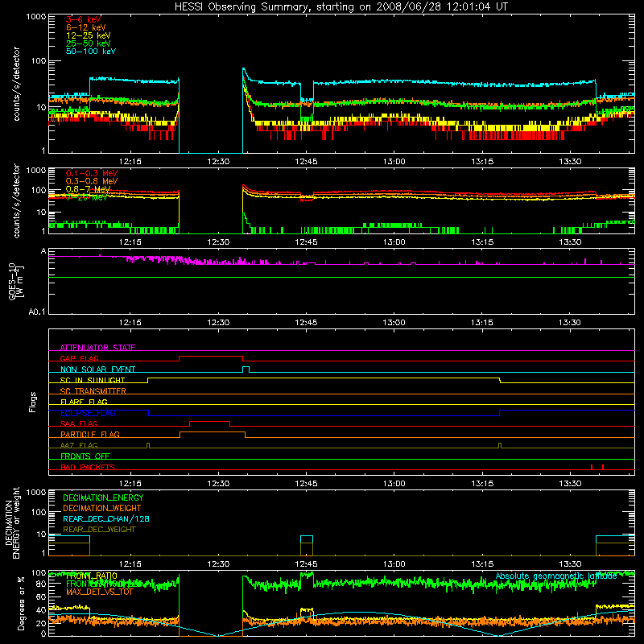Image resolution: width=644 pixels, height=644 pixels.
Task: Select the A0.1 tick label on GOES panel
Action: [37, 312]
